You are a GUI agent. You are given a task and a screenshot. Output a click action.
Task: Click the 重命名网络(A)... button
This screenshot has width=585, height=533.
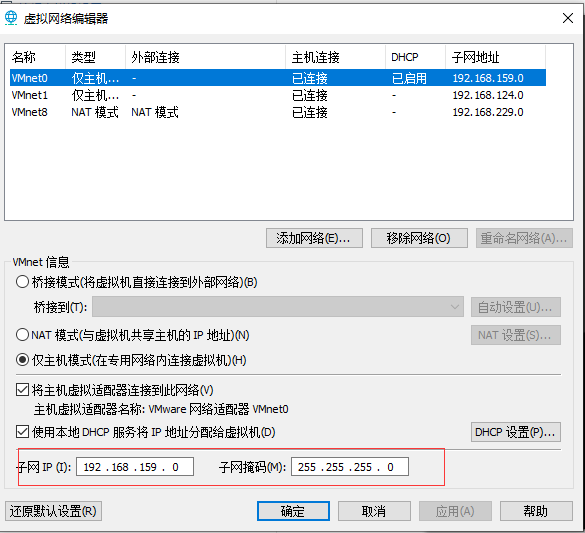(x=524, y=238)
